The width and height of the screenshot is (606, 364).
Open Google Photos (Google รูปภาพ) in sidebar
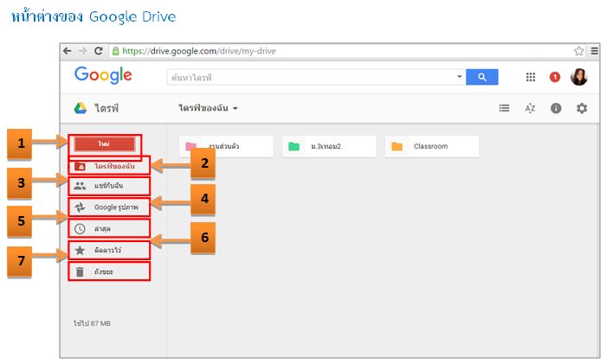pos(109,208)
